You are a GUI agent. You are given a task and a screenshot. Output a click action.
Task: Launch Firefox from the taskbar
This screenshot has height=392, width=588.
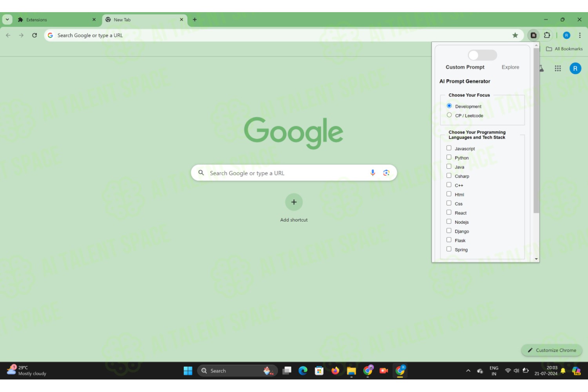(x=335, y=371)
